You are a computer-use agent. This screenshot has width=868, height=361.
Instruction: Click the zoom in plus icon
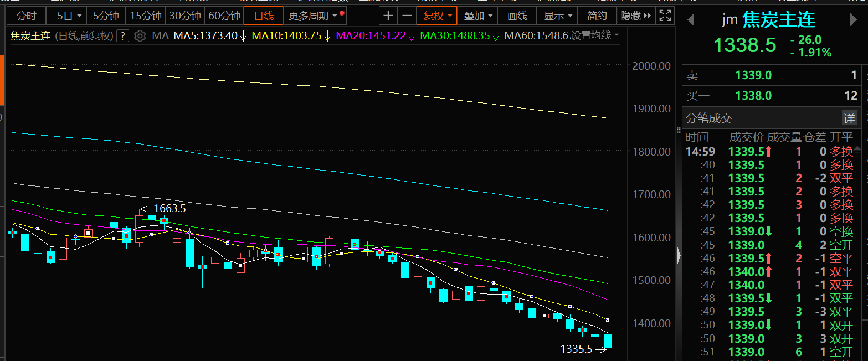(x=389, y=16)
